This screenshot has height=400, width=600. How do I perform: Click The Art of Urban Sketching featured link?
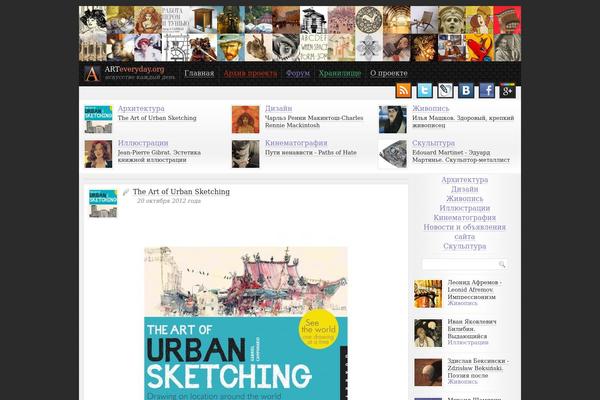(157, 118)
